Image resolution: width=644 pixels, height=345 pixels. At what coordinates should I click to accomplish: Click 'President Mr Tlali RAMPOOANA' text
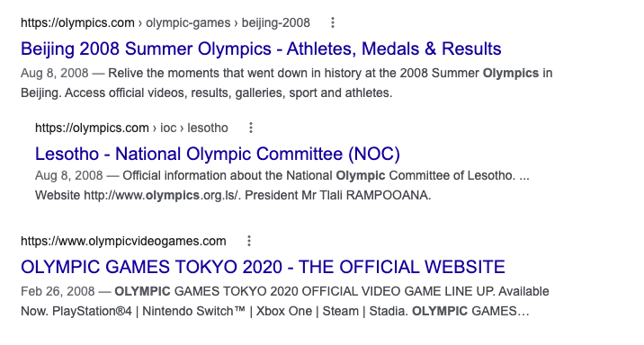point(338,195)
